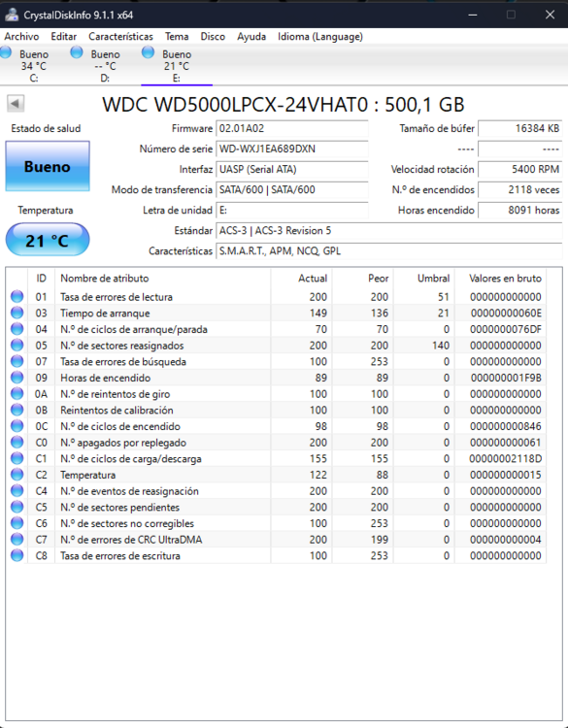
Task: Click status orb of attribute 04 ciclos de arranque/parada
Action: point(17,329)
